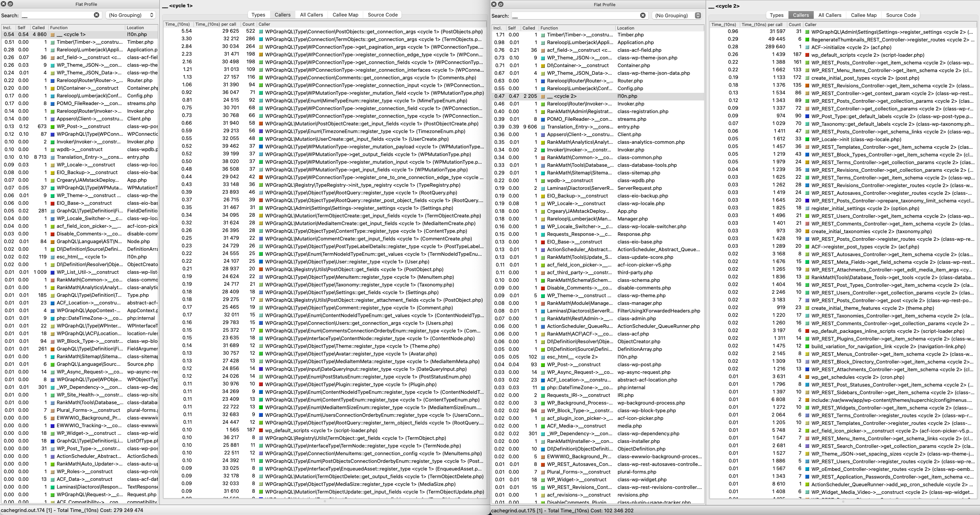Click the color icon of wp_default_scripts <cycle 1> caller
This screenshot has height=515, width=980.
[261, 431]
